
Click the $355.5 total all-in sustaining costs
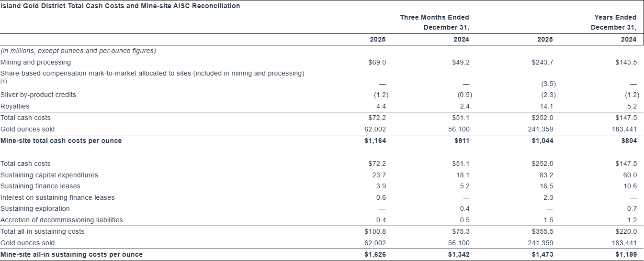pos(542,231)
